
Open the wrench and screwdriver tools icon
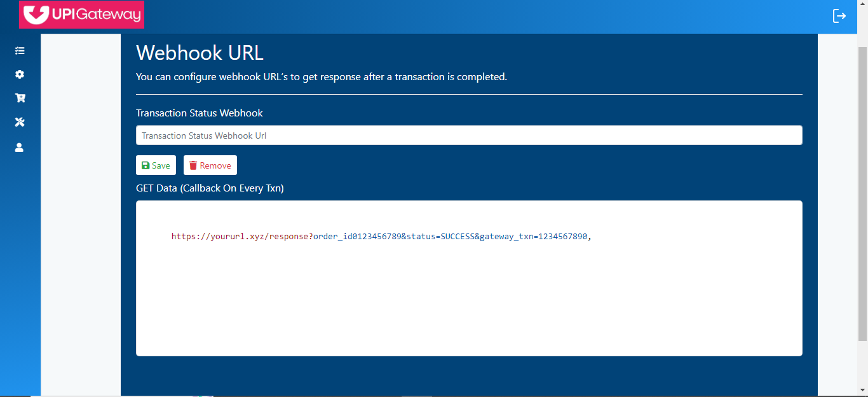click(20, 122)
